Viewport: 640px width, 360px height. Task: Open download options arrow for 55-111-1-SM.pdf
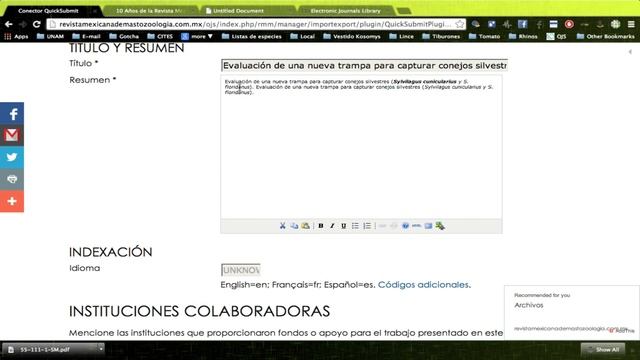click(x=101, y=349)
